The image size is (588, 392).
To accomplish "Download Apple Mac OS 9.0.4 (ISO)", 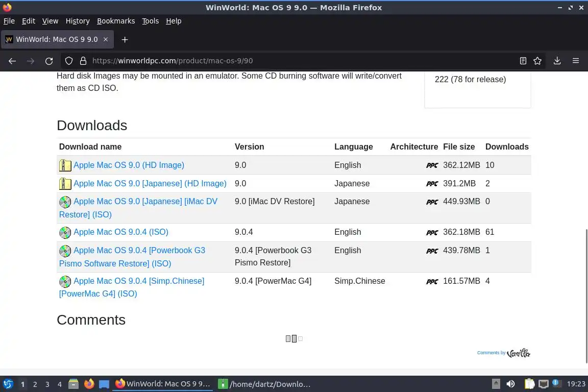I will pos(121,232).
